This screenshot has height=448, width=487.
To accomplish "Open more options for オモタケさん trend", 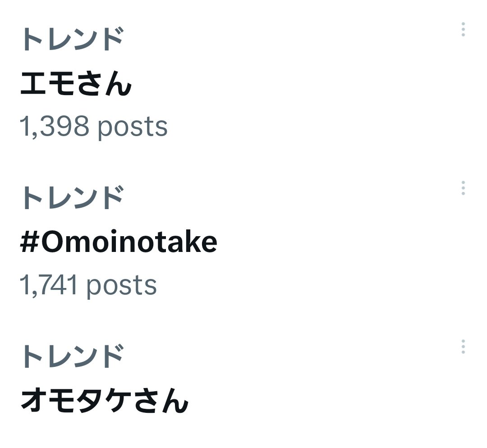I will pyautogui.click(x=463, y=347).
